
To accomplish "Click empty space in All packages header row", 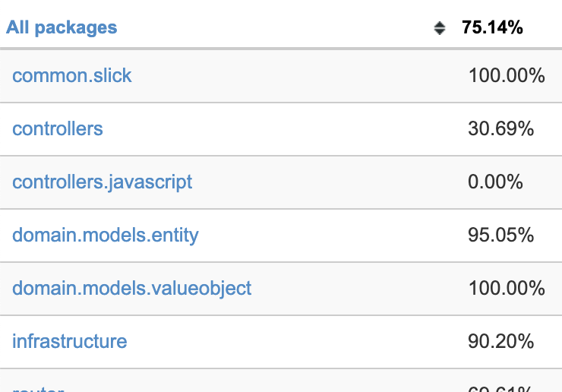I will [273, 27].
